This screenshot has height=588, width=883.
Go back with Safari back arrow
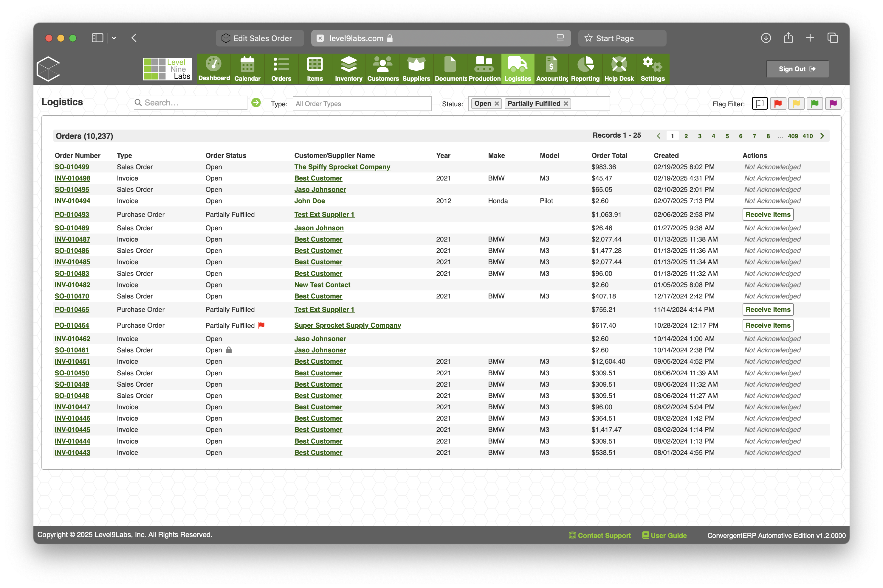point(134,38)
